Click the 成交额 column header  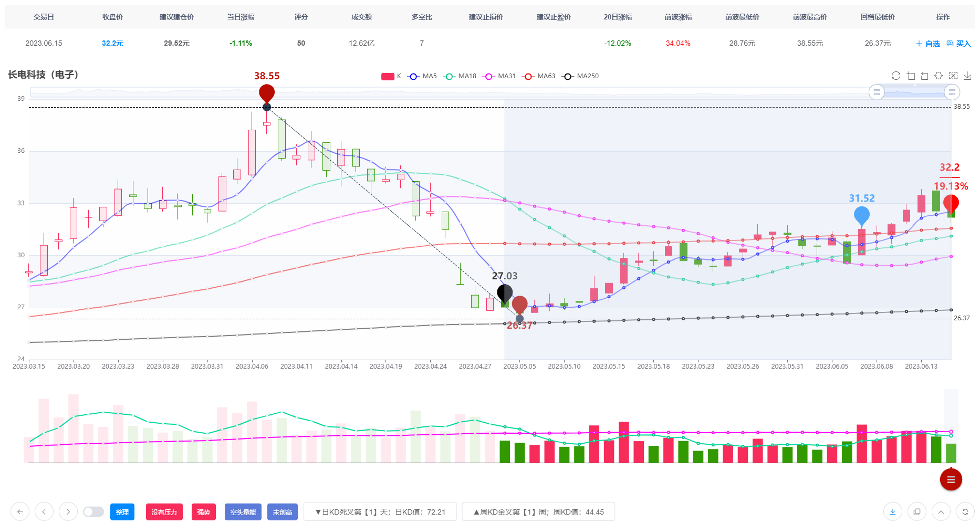tap(361, 17)
